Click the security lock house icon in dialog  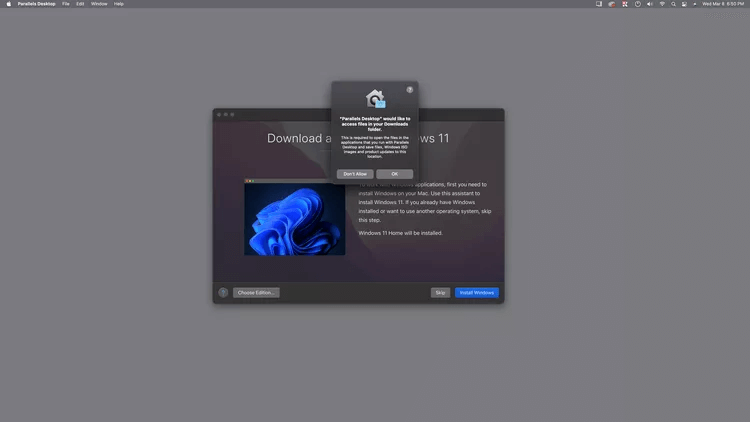pyautogui.click(x=375, y=99)
